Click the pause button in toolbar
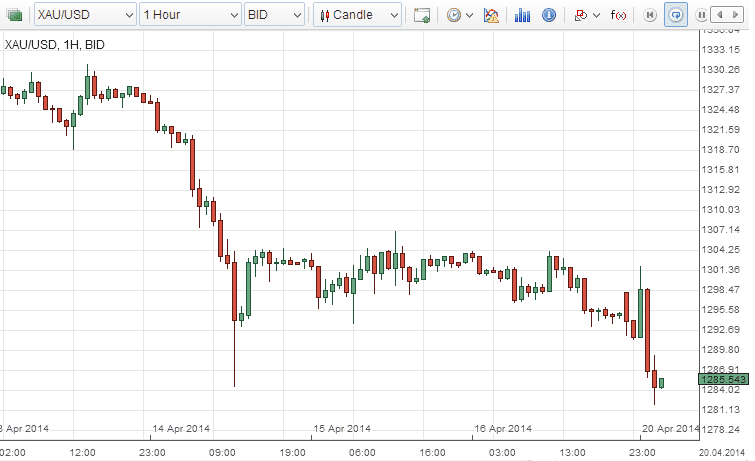 [x=702, y=15]
